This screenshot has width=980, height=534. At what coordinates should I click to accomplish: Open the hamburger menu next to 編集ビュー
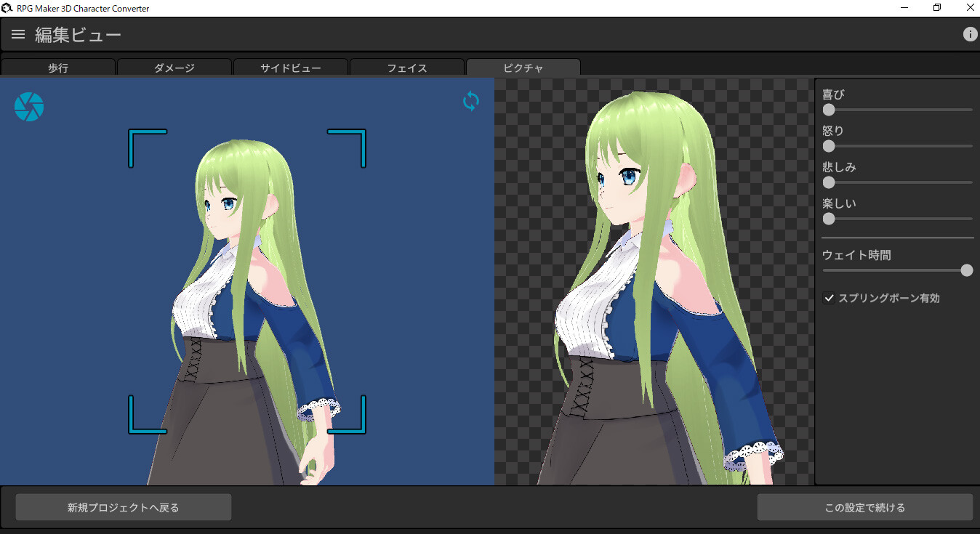pos(17,33)
